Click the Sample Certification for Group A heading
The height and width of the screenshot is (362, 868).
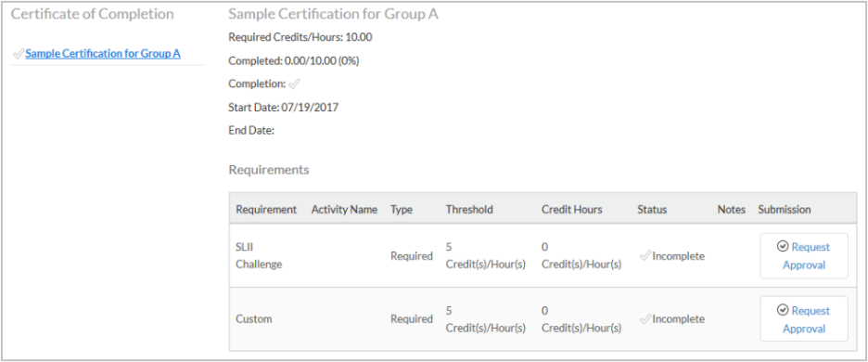click(x=333, y=14)
